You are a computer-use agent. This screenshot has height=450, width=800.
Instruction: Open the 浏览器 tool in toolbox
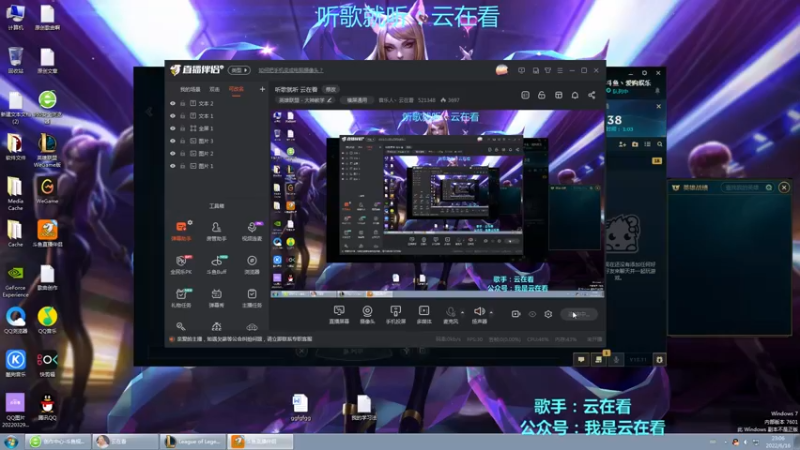click(252, 265)
